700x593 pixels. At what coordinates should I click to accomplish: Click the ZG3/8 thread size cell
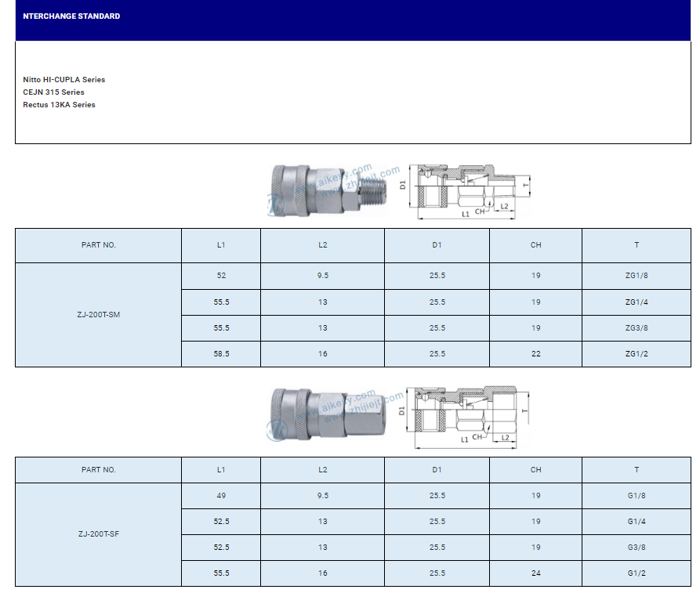click(636, 328)
